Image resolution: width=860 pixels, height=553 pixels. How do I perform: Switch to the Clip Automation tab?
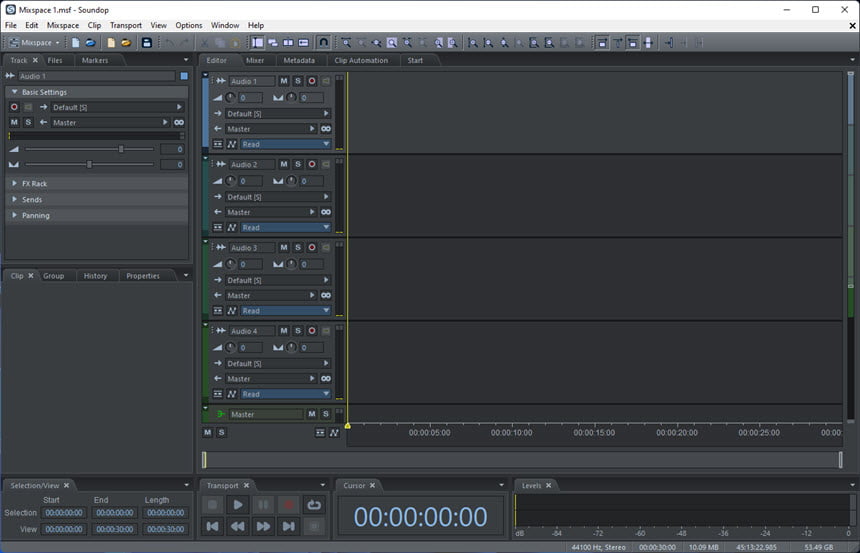pos(361,60)
